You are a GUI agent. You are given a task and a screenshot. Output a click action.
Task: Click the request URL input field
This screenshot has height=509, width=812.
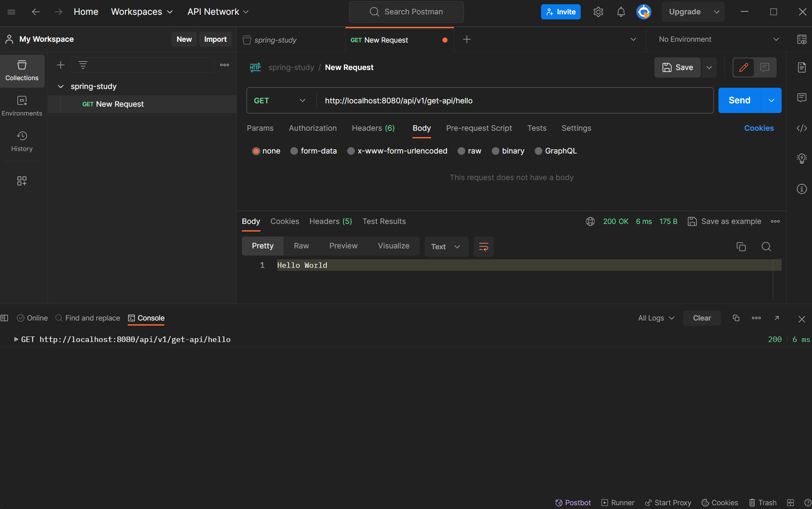tap(514, 101)
